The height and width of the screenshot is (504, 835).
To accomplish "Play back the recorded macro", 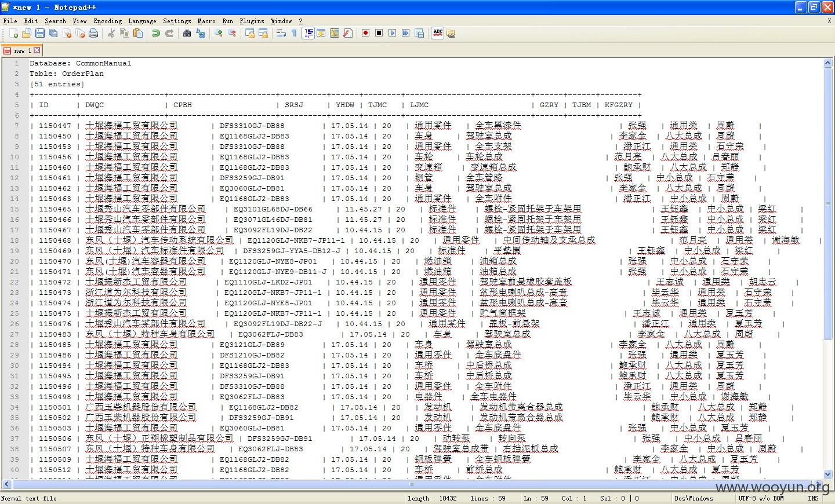I will coord(392,34).
